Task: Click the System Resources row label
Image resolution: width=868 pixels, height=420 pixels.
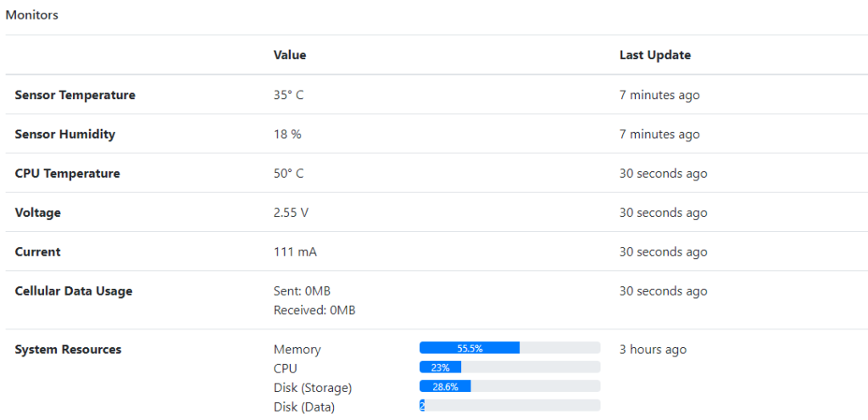Action: (68, 350)
